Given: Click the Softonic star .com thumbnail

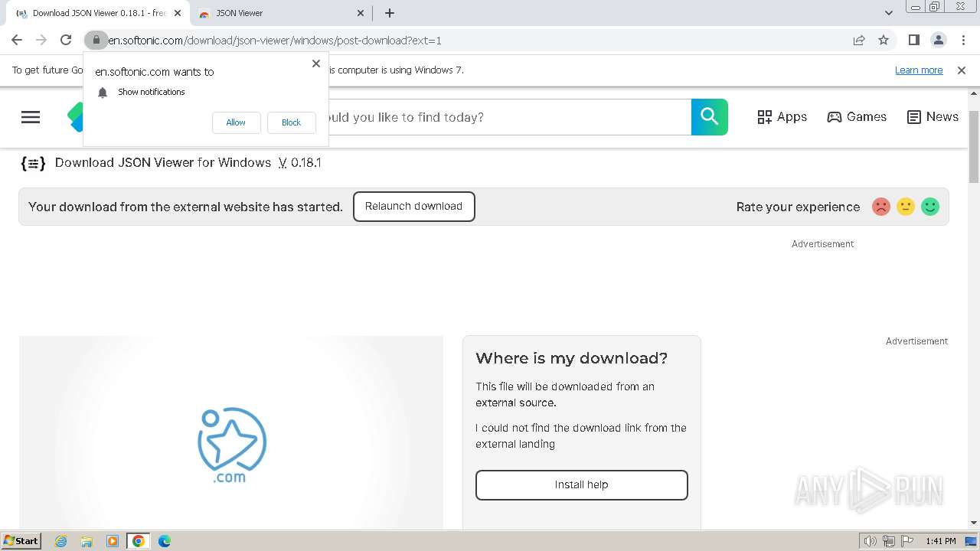Looking at the screenshot, I should pos(231,445).
